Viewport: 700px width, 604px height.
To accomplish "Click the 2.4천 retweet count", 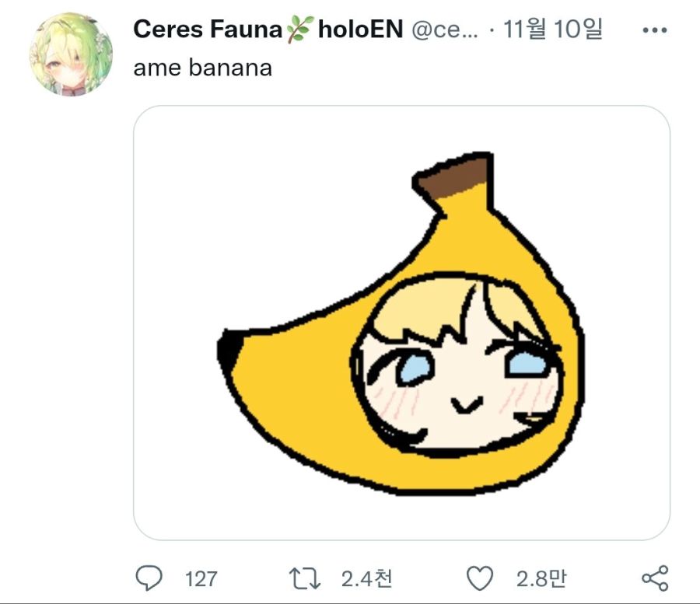I will click(x=366, y=578).
